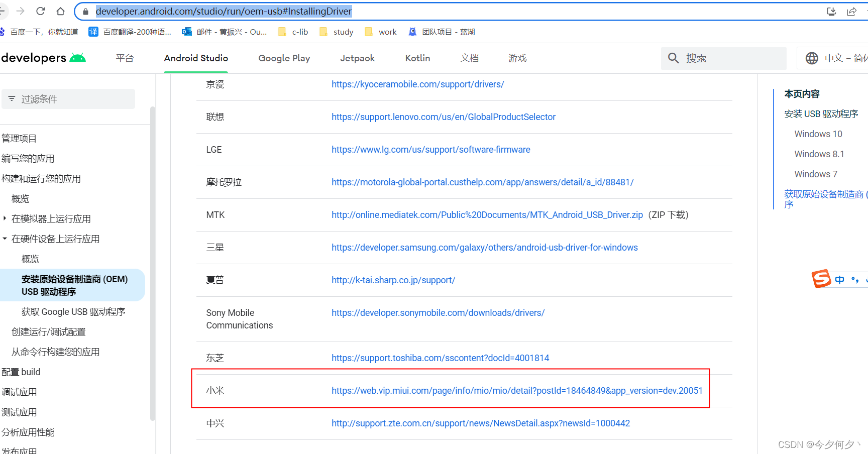This screenshot has height=454, width=868.
Task: Expand 在模拟器上运行应用 tree node
Action: click(5, 218)
